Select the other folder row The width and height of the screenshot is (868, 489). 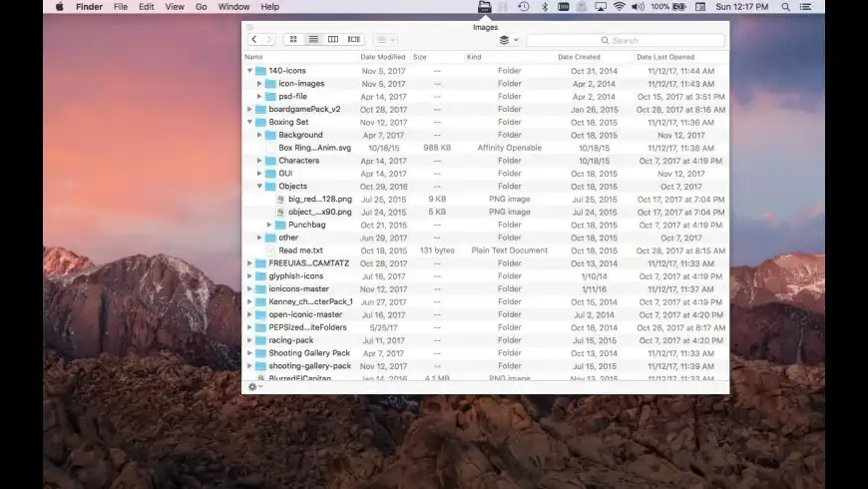point(486,238)
